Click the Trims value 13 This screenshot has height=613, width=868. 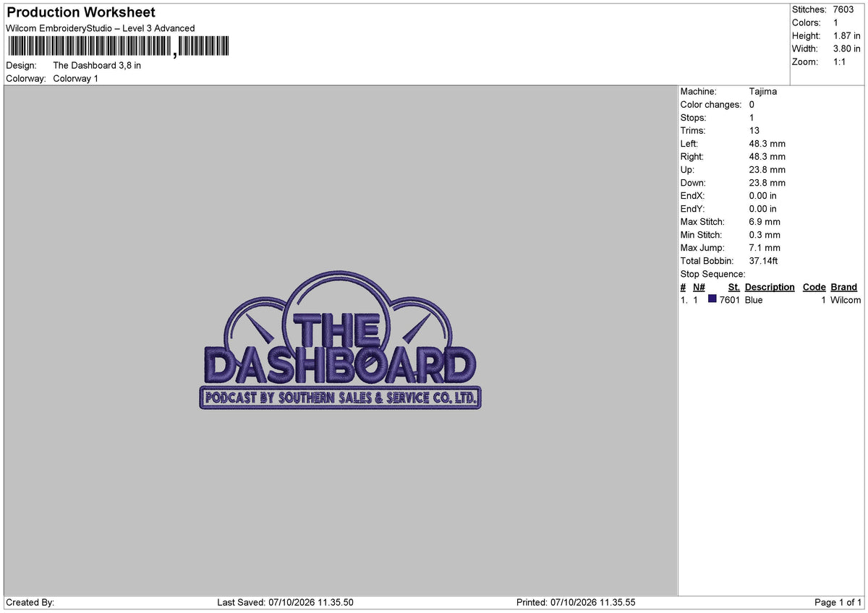pos(754,131)
